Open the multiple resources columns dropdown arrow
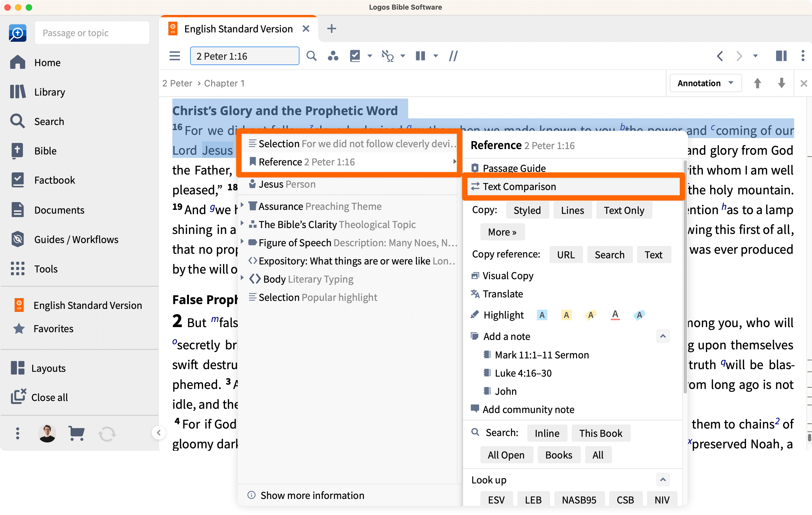Viewport: 812px width, 515px height. coord(436,56)
